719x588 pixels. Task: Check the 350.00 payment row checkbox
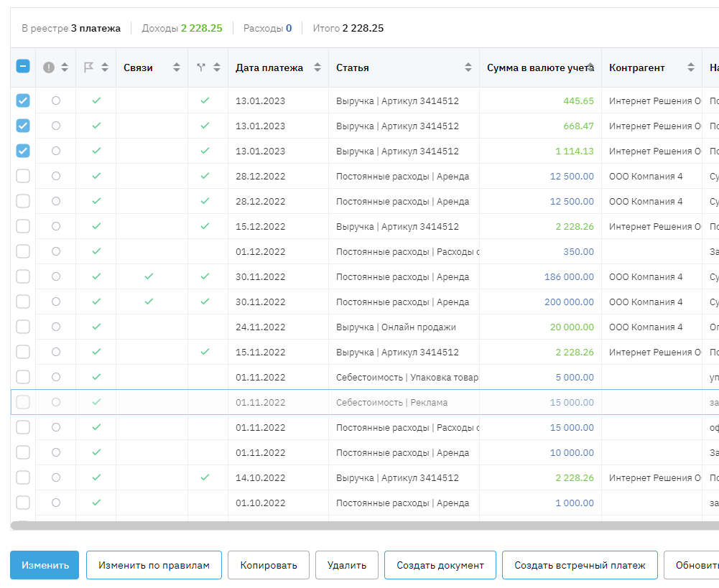pyautogui.click(x=23, y=251)
